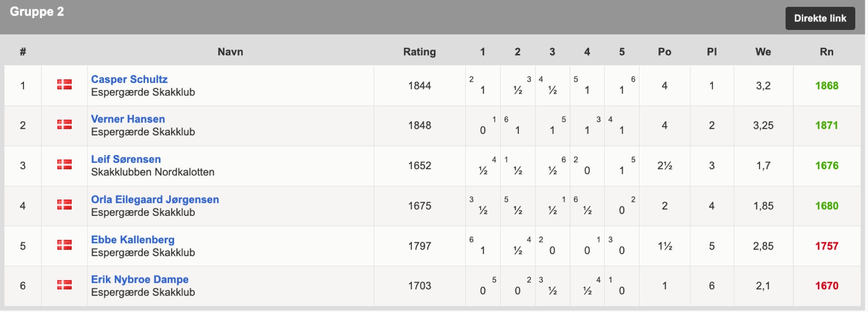Click the Navn column header
868x312 pixels.
230,52
